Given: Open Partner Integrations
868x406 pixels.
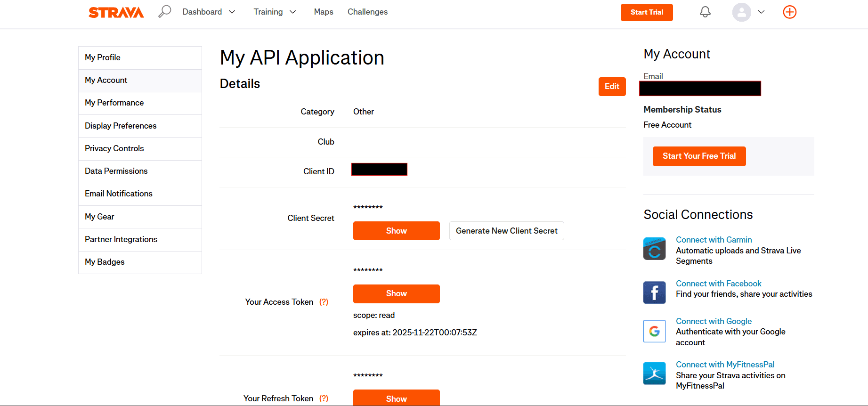Looking at the screenshot, I should click(140, 240).
